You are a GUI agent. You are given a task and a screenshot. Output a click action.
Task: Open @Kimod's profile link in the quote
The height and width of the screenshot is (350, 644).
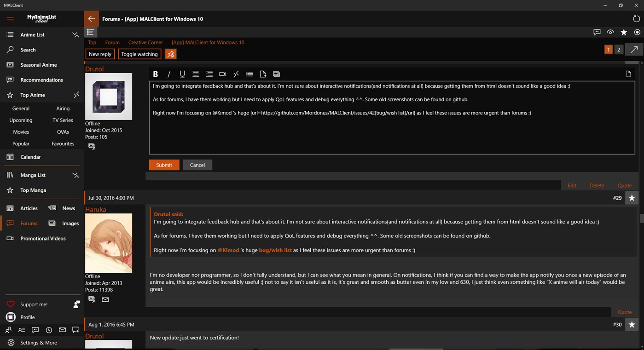[228, 250]
